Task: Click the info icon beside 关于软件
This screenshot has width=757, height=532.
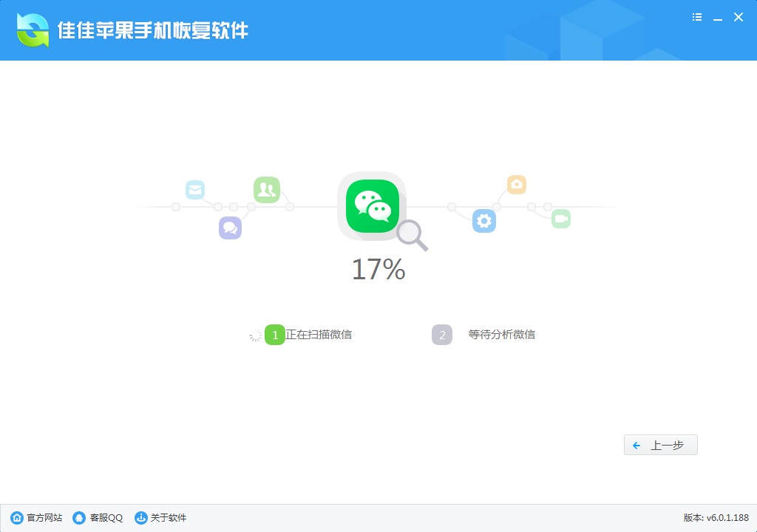Action: (141, 518)
